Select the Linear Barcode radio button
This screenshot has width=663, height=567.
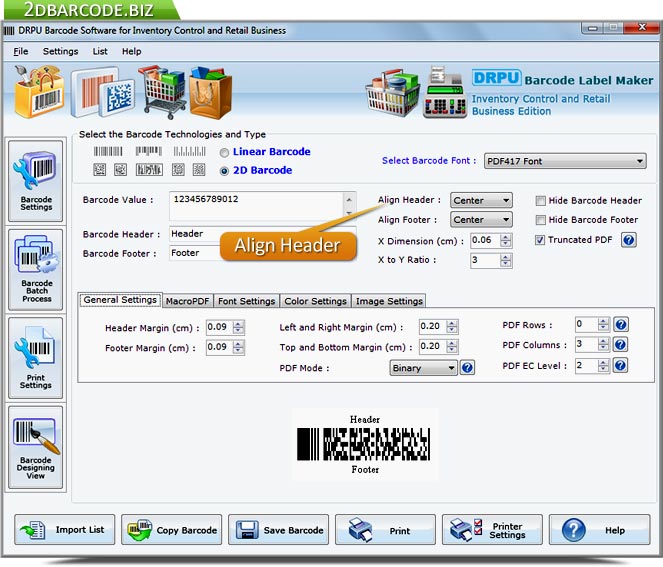pos(225,152)
